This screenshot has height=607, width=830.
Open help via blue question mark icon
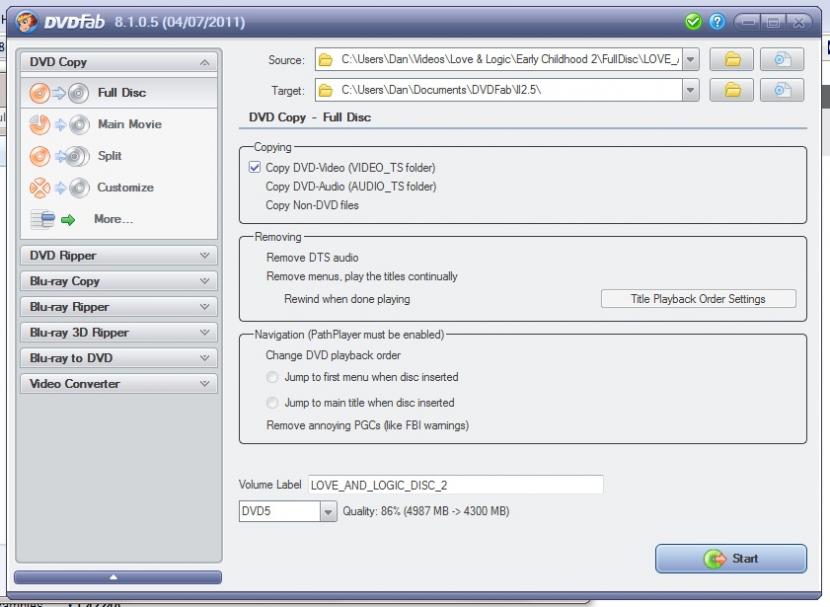[717, 22]
